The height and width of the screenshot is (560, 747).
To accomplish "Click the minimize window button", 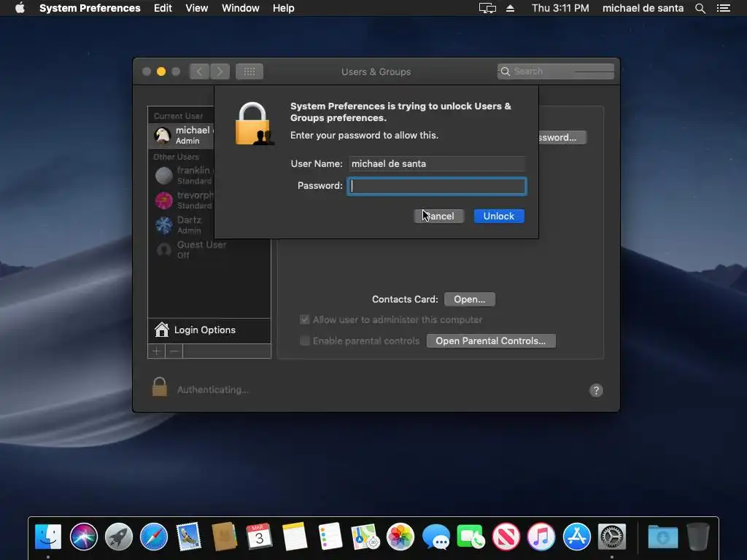I will (x=161, y=71).
